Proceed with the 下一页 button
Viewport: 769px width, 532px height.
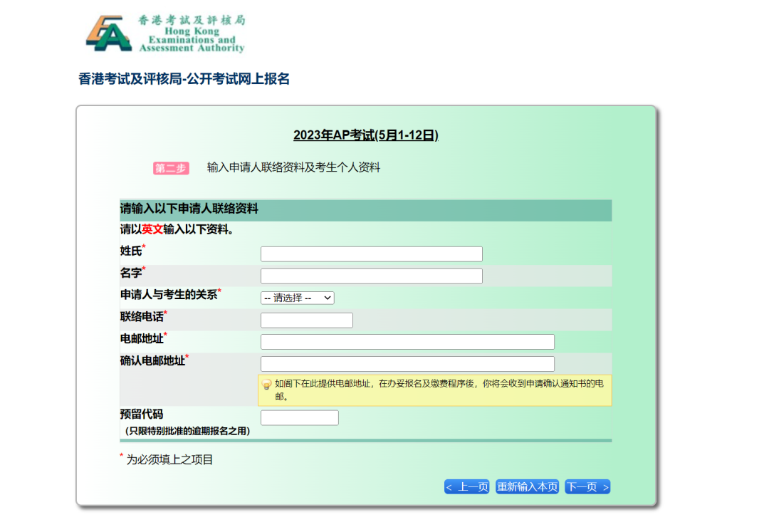pyautogui.click(x=587, y=487)
